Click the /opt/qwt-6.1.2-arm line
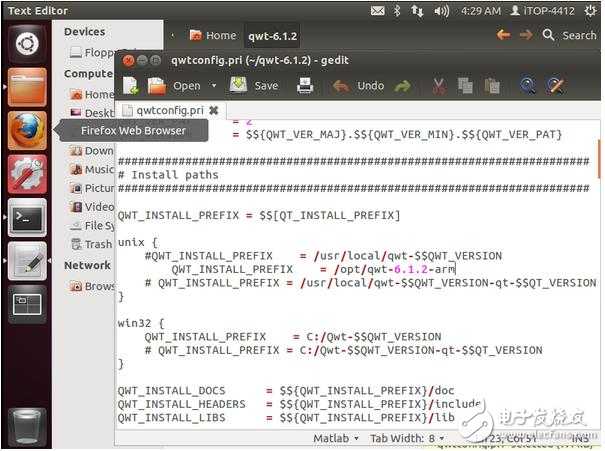This screenshot has height=451, width=605. pos(313,269)
